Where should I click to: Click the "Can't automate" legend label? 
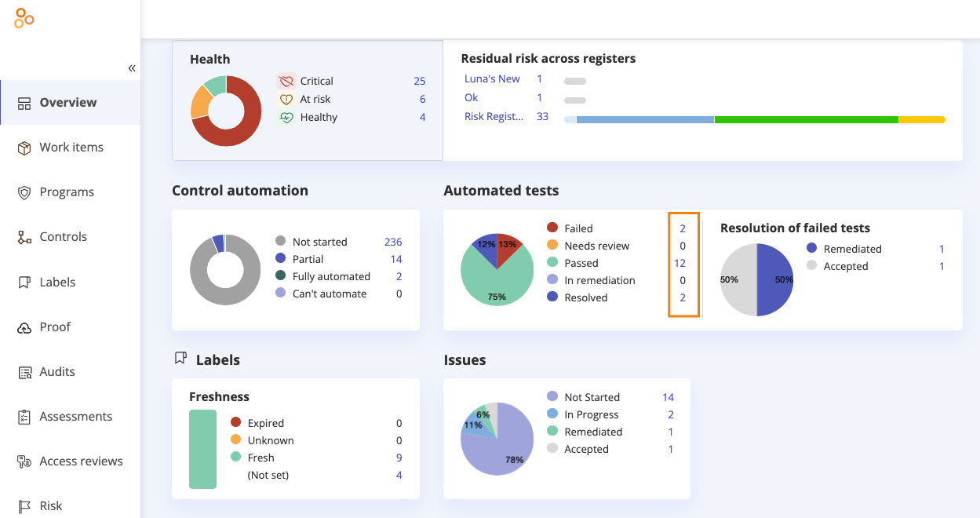[330, 294]
